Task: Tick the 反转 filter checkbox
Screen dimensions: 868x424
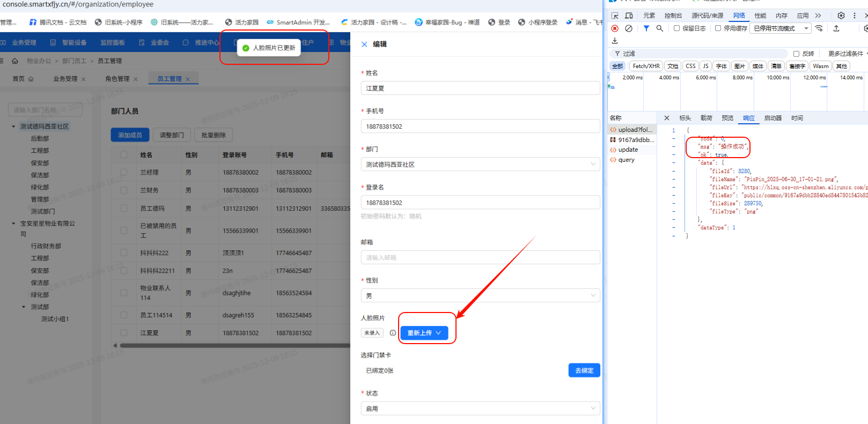Action: 797,54
